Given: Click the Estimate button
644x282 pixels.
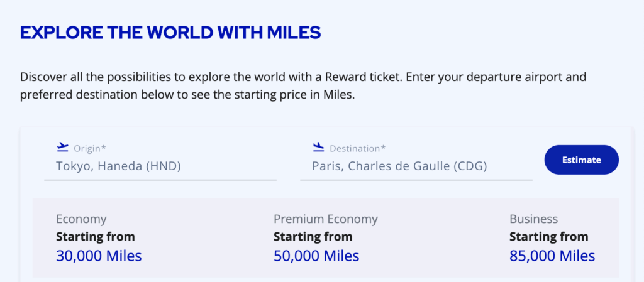Looking at the screenshot, I should pos(581,160).
